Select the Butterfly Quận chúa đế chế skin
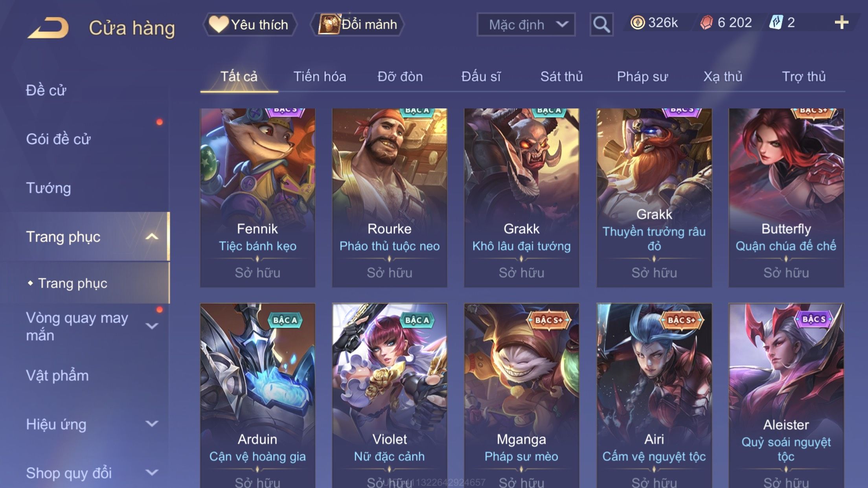The height and width of the screenshot is (488, 868). [786, 198]
